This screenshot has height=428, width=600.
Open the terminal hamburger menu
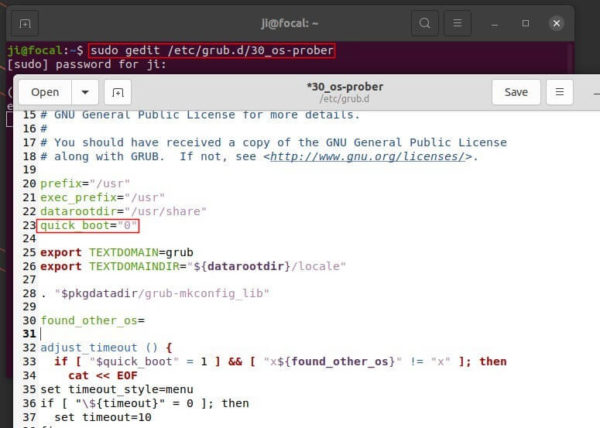pyautogui.click(x=457, y=23)
